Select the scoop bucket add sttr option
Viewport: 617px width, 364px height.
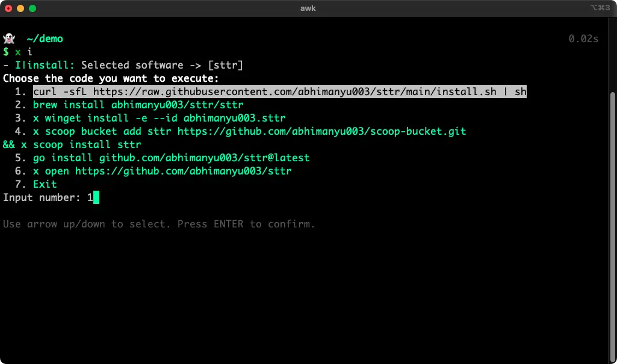coord(249,131)
